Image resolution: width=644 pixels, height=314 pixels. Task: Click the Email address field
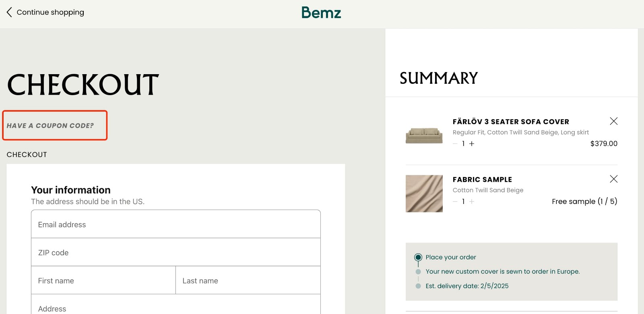point(175,224)
